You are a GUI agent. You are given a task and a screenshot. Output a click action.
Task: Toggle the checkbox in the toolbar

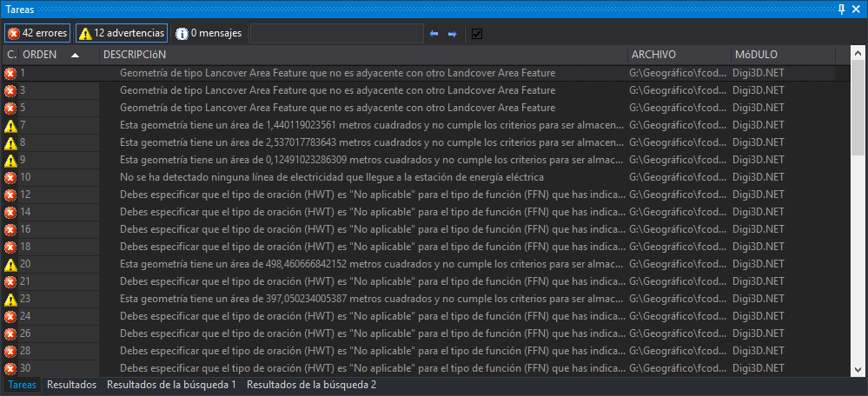pyautogui.click(x=477, y=34)
